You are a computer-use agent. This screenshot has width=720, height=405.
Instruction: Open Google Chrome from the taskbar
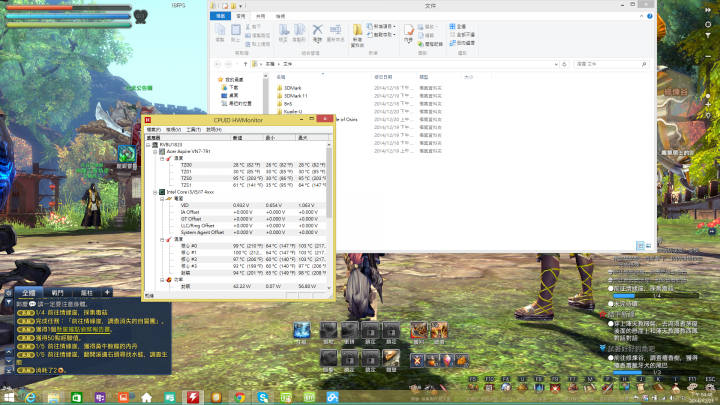pyautogui.click(x=239, y=398)
